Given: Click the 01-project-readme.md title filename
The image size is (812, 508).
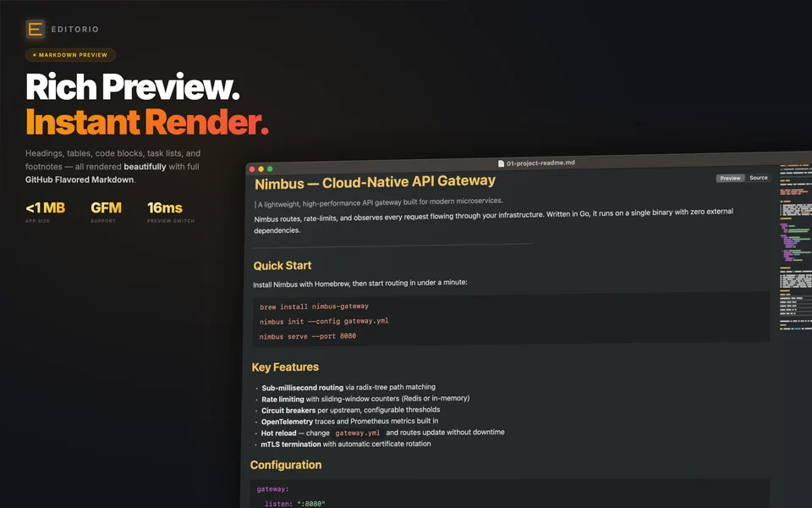Looking at the screenshot, I should click(x=540, y=163).
